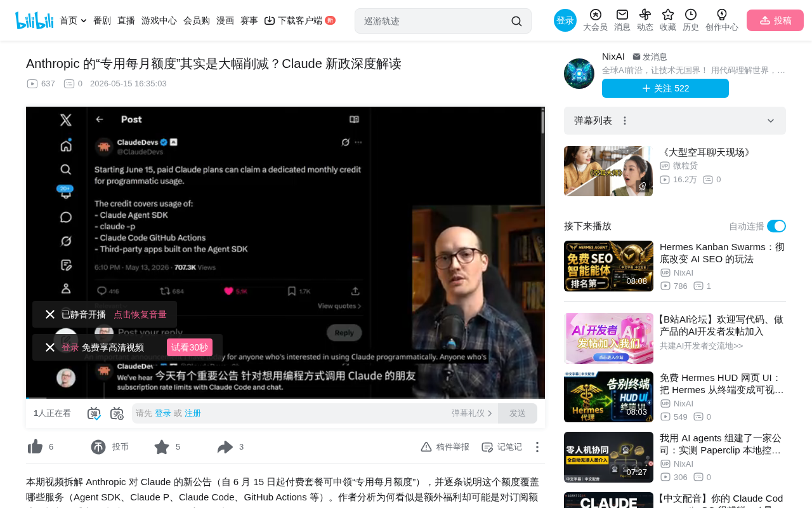Open 弹幕礼仪 etiquette link

[472, 413]
